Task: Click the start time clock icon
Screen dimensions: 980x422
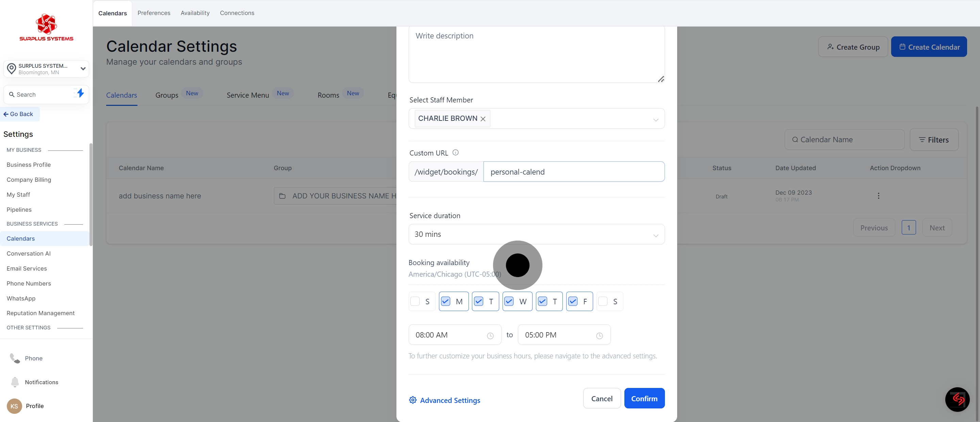Action: coord(490,336)
